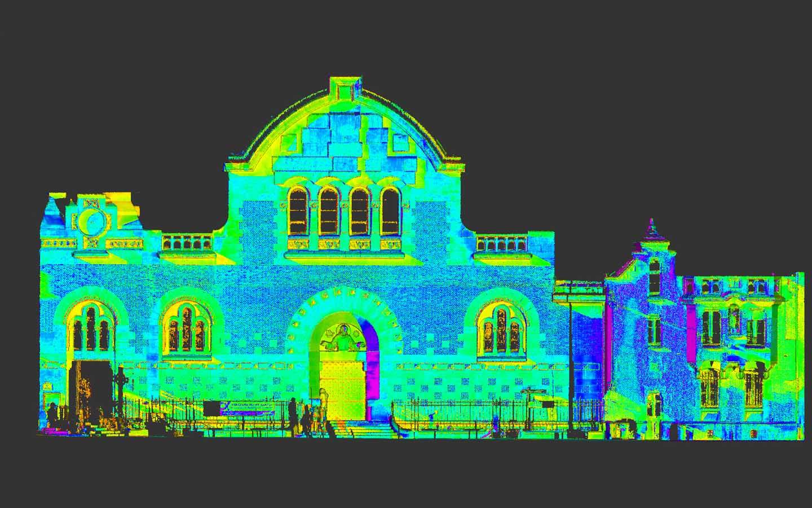Click the capstone block atop the curved gable
This screenshot has height=508, width=812.
(x=345, y=89)
